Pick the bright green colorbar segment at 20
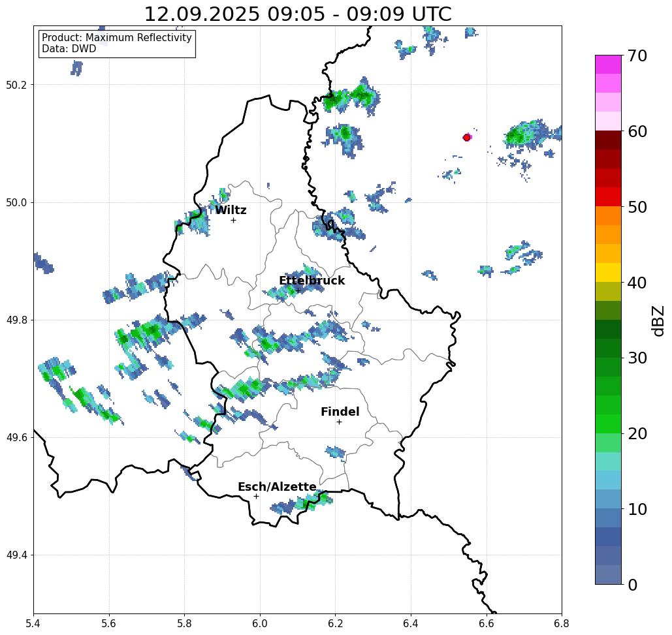 (608, 424)
